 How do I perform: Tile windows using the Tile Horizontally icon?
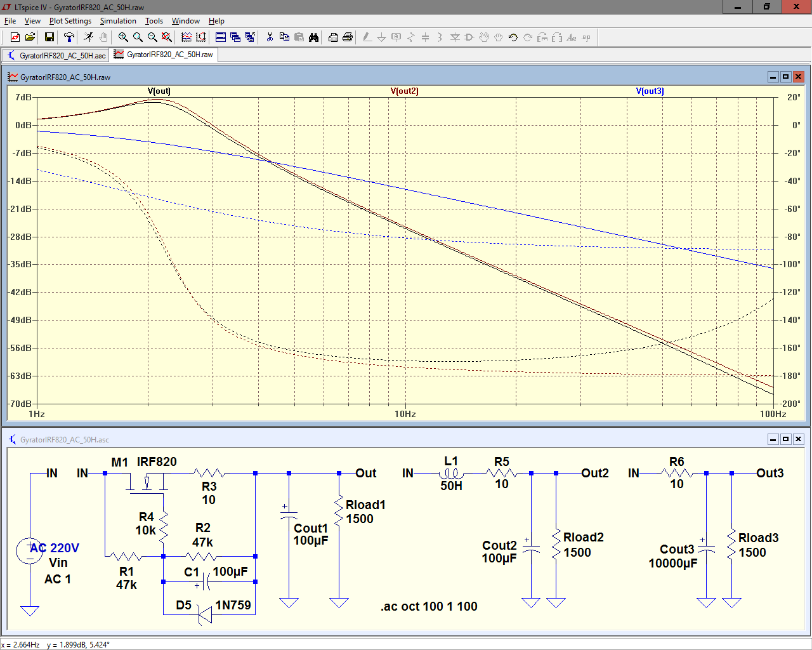pos(220,37)
